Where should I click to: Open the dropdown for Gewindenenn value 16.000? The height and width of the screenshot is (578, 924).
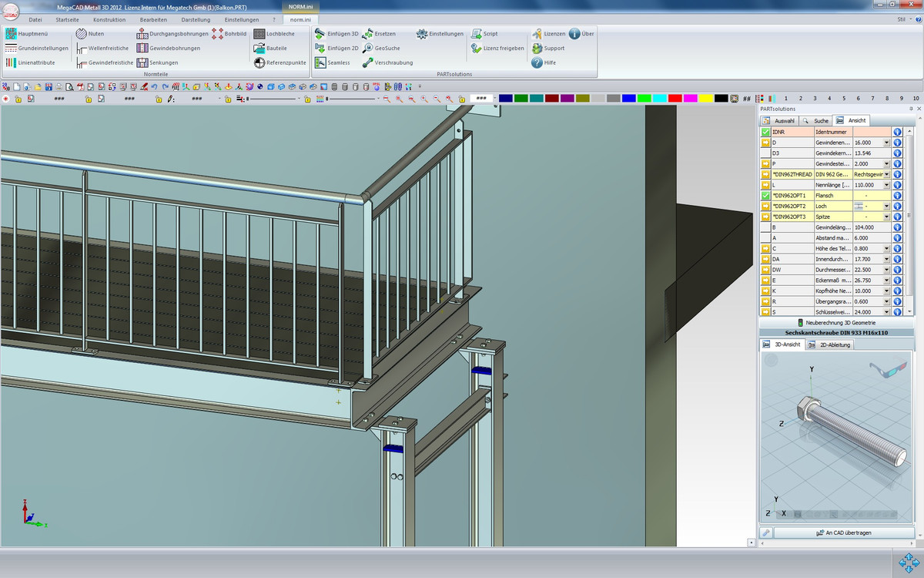point(886,143)
